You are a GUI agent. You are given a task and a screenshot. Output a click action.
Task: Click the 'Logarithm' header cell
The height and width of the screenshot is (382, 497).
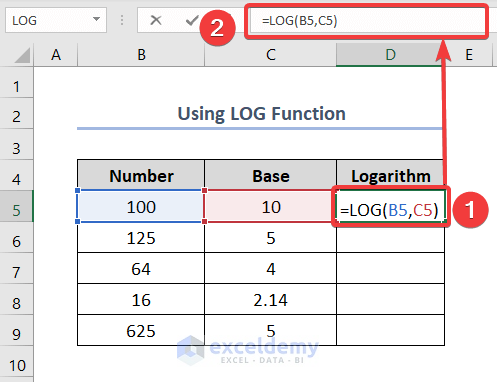(390, 175)
